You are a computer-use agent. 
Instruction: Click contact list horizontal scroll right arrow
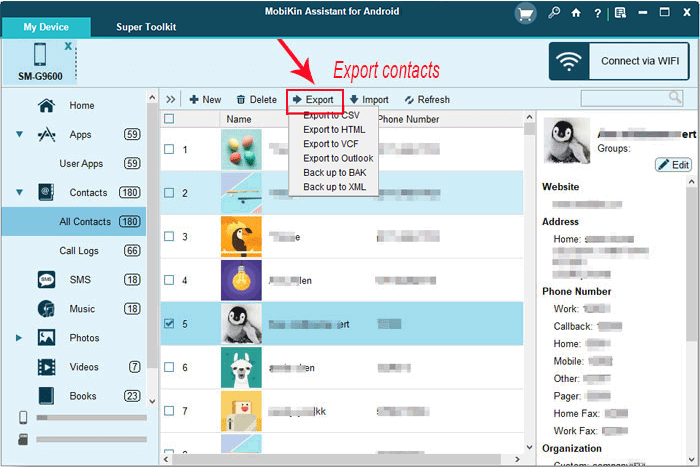(x=517, y=459)
